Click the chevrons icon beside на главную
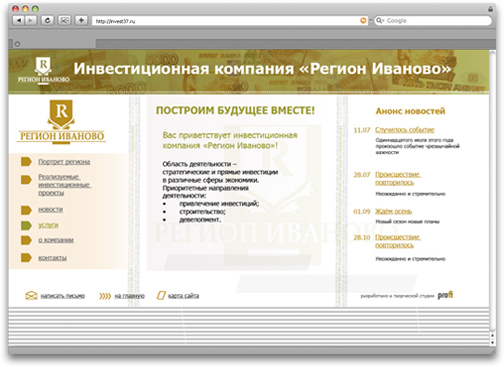The width and height of the screenshot is (504, 367). click(105, 296)
